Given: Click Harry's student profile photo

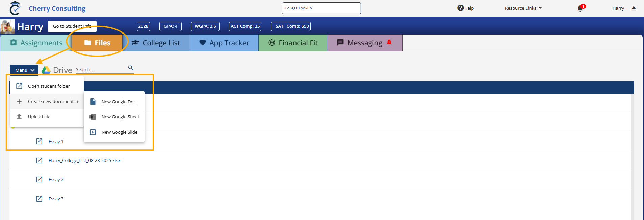Looking at the screenshot, I should (x=7, y=26).
